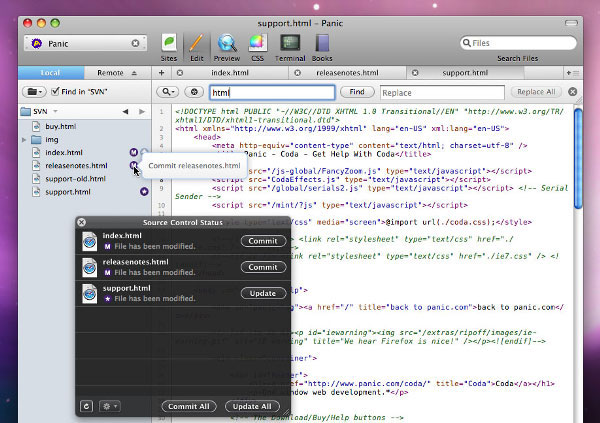Clear the Panic site selector
The image size is (600, 423).
[135, 43]
